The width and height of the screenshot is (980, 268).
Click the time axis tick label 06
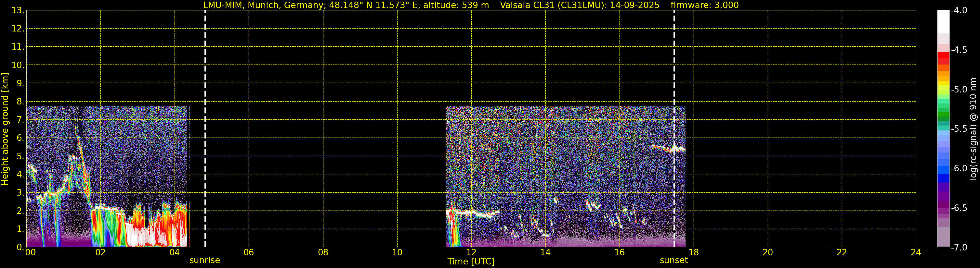pyautogui.click(x=249, y=252)
